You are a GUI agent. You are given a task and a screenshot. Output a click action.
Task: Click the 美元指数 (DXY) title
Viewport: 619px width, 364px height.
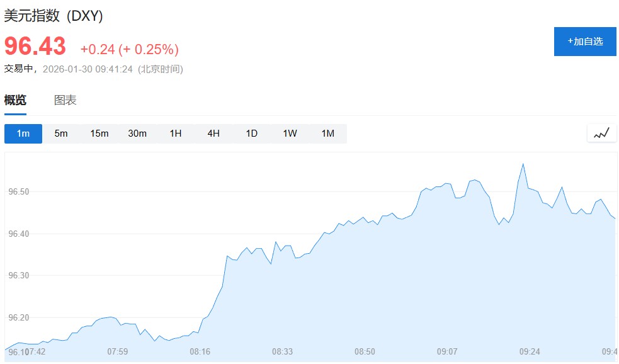coord(54,16)
